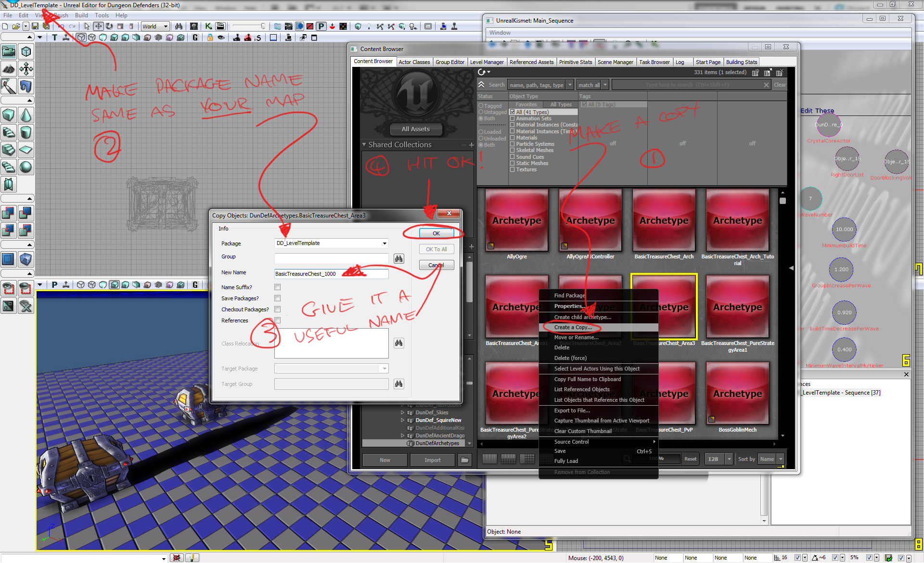
Task: Enable the Save Packages checkbox
Action: click(277, 298)
